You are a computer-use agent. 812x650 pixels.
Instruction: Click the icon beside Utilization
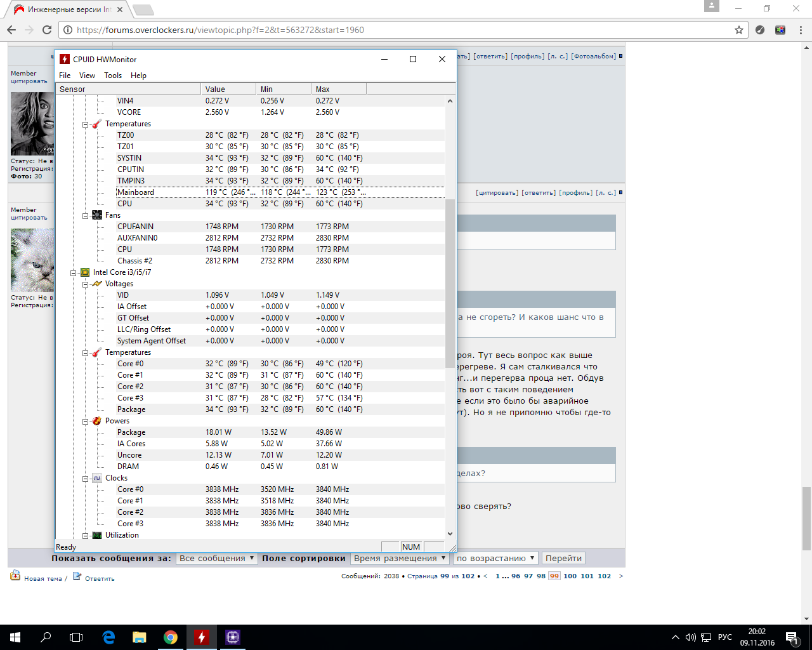click(97, 535)
